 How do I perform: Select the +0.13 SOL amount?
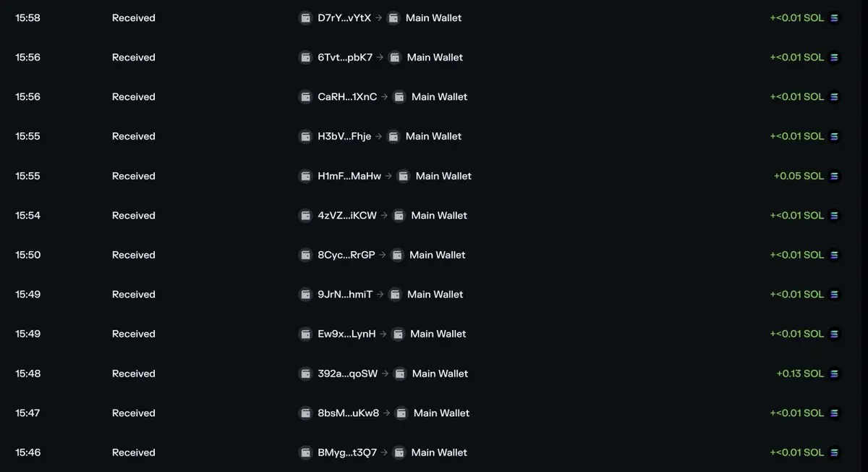(x=800, y=374)
